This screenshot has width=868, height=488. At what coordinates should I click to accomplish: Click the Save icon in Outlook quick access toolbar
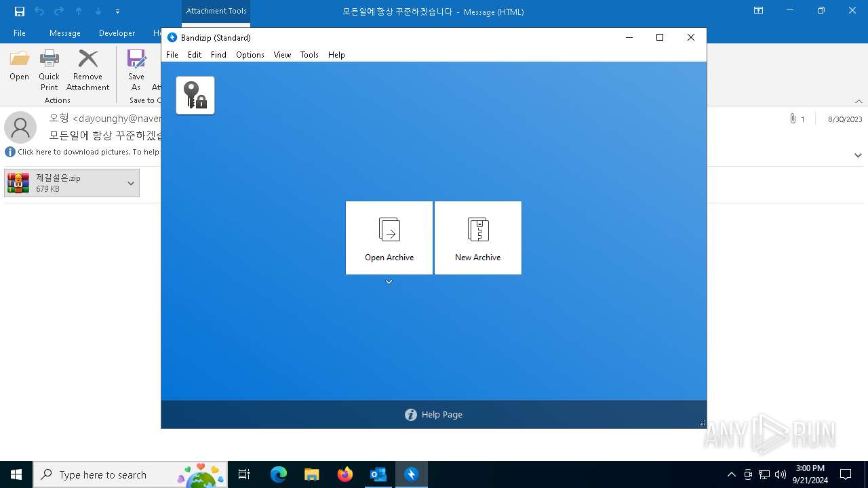coord(20,12)
